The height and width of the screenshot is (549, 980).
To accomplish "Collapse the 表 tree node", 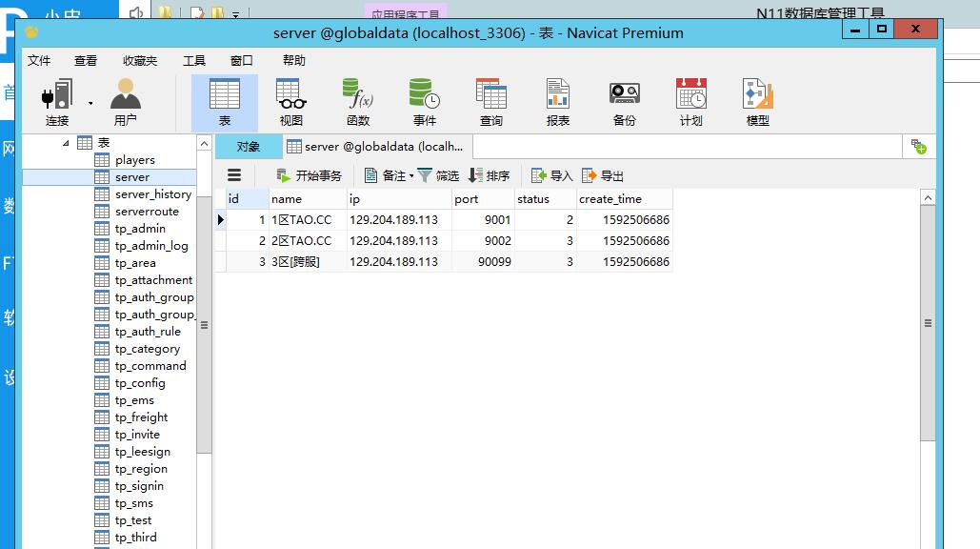I will [x=66, y=143].
